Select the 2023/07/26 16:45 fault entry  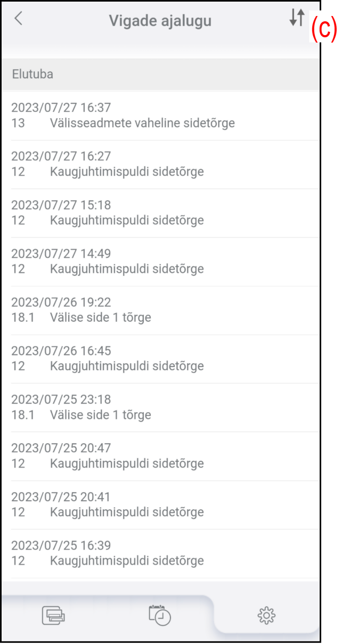[160, 358]
